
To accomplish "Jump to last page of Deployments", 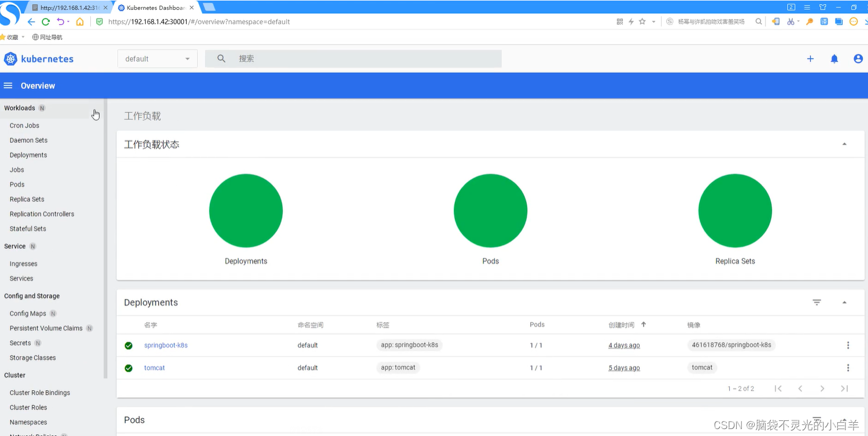I will pos(844,389).
